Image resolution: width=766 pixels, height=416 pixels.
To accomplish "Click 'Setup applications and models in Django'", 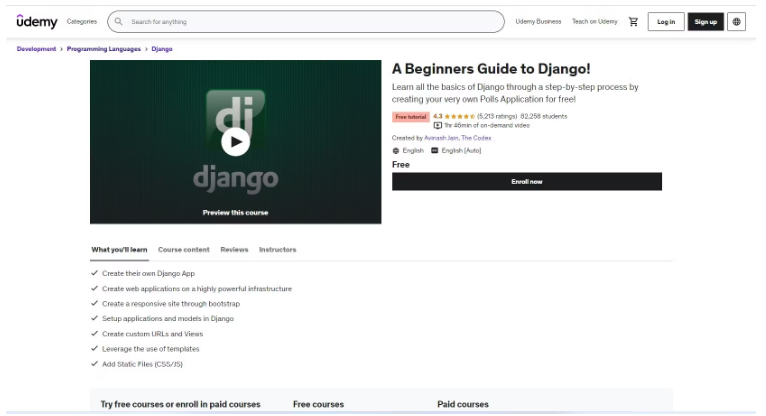I will pyautogui.click(x=168, y=318).
